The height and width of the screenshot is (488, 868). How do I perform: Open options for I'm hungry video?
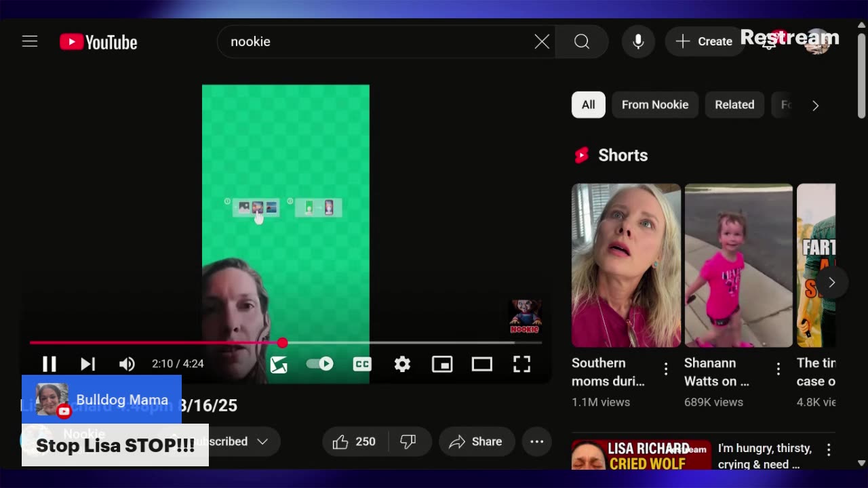829,450
